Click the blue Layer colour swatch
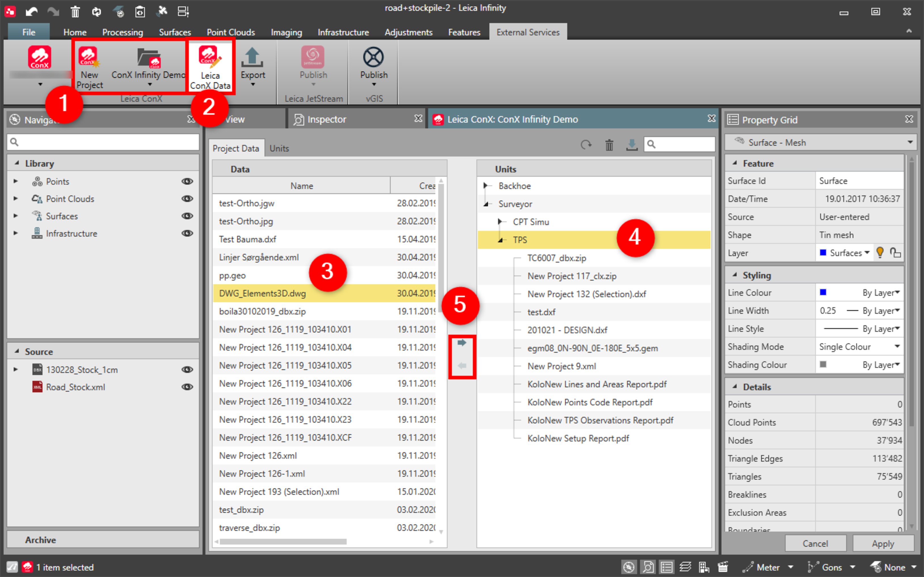This screenshot has width=924, height=577. (x=823, y=252)
